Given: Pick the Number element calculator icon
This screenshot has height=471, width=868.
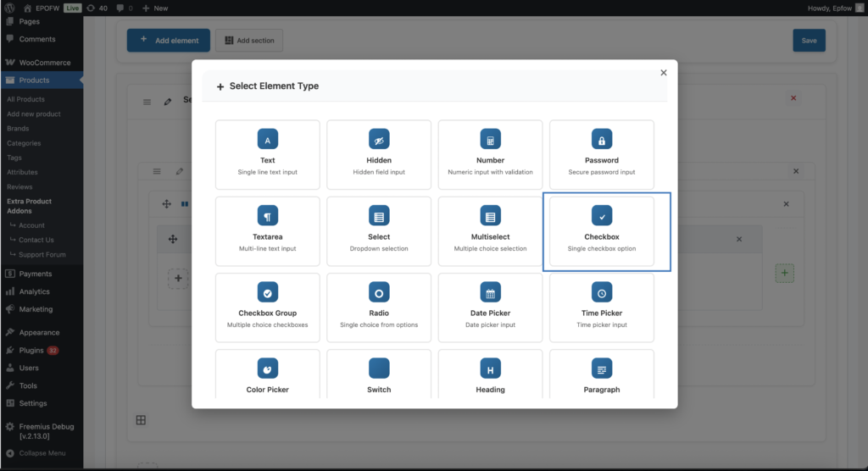Looking at the screenshot, I should (x=490, y=140).
